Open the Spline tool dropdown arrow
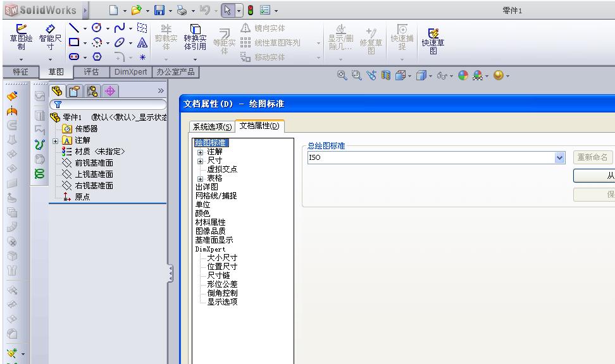615x364 pixels. 130,28
